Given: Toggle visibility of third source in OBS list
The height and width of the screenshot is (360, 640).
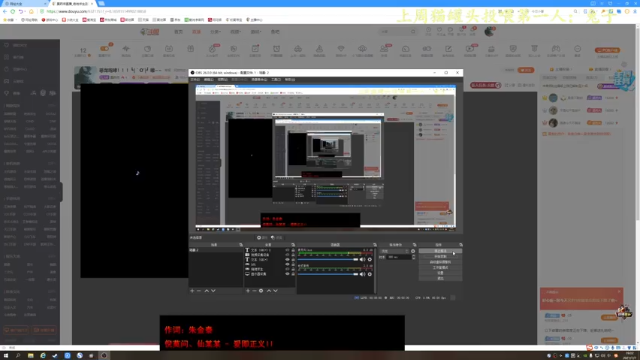Looking at the screenshot, I should [287, 260].
